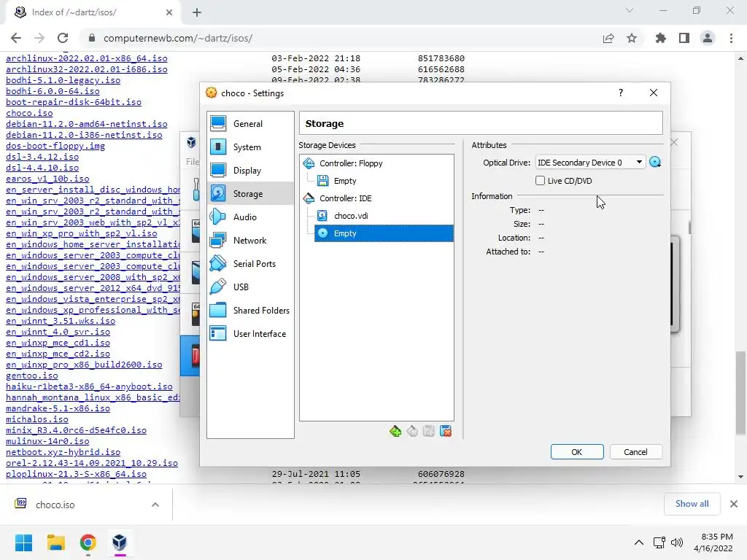Go forward in Chrome
The image size is (747, 560).
(39, 38)
